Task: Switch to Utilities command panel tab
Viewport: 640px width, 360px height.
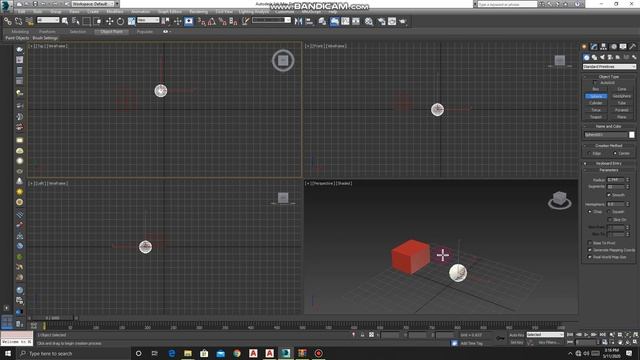Action: pyautogui.click(x=632, y=47)
